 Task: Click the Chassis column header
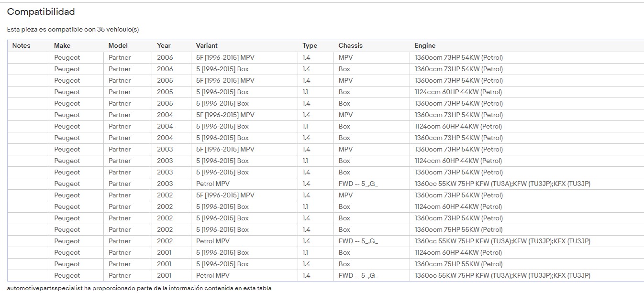click(350, 46)
